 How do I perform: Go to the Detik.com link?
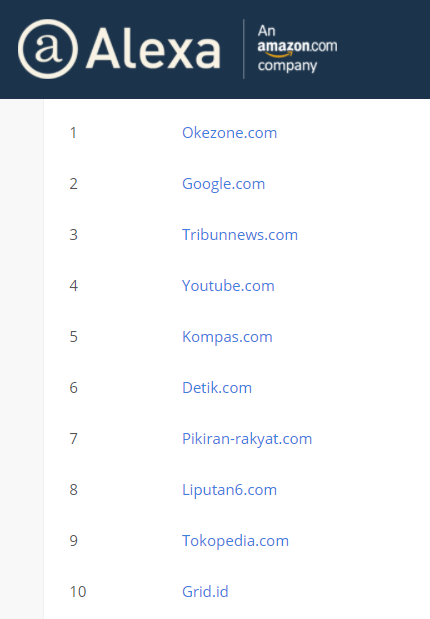tap(217, 388)
